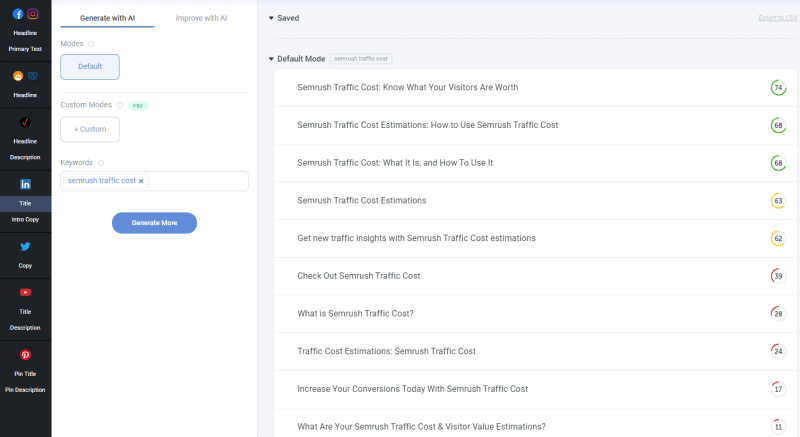Open the Pinterest icon section

pyautogui.click(x=25, y=355)
